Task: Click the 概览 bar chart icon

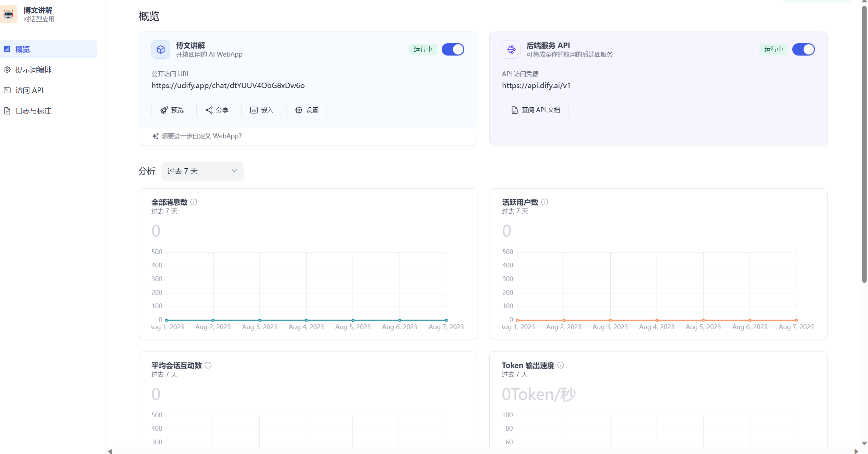Action: pos(7,49)
